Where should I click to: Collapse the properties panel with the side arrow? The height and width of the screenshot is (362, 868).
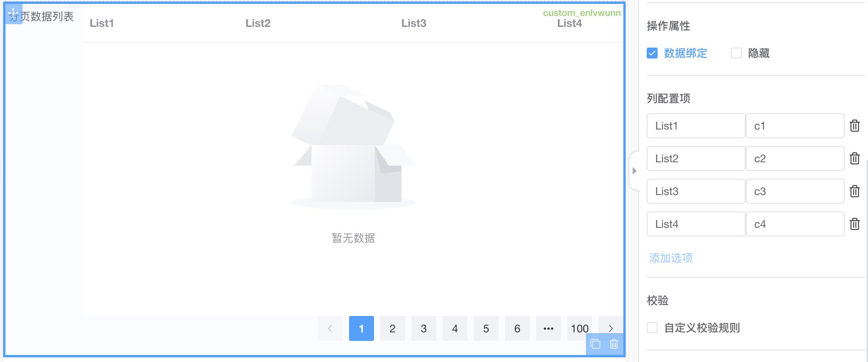(x=635, y=170)
